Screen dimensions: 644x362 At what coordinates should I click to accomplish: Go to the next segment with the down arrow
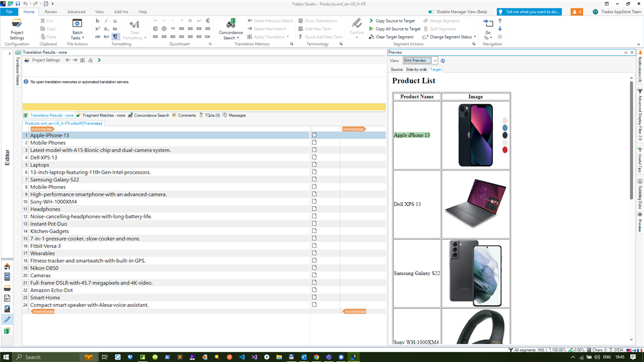click(x=500, y=29)
